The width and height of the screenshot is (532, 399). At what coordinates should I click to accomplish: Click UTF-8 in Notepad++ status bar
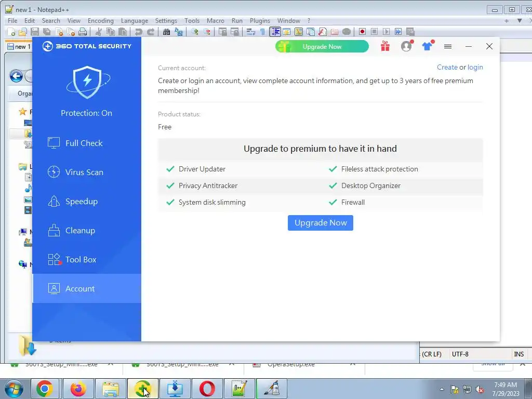(x=460, y=354)
